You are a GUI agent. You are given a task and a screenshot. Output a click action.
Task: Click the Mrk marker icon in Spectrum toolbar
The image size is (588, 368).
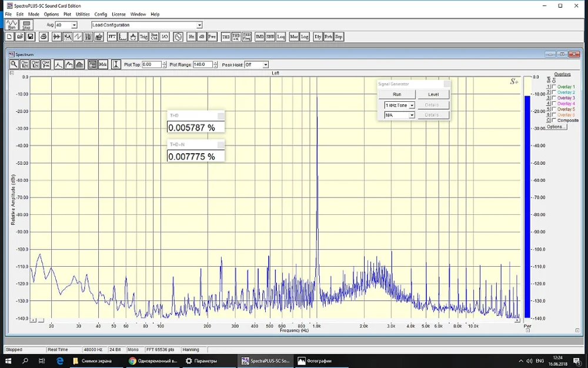[103, 65]
